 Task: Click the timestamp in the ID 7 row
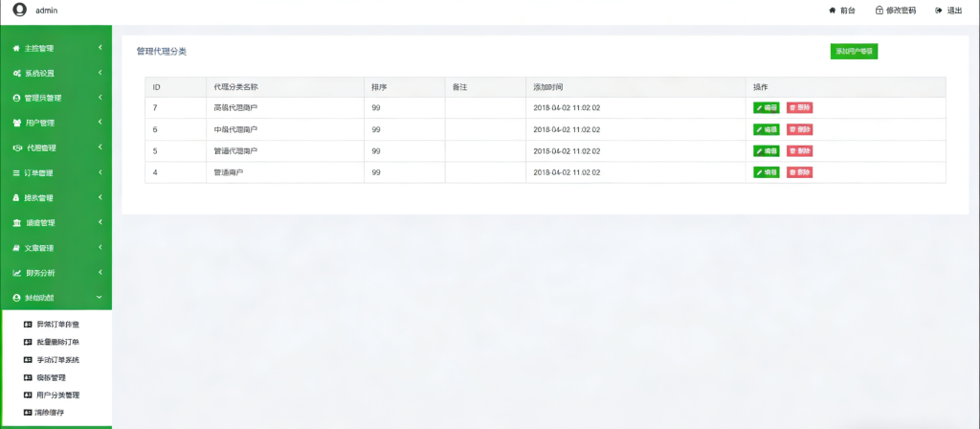click(567, 108)
